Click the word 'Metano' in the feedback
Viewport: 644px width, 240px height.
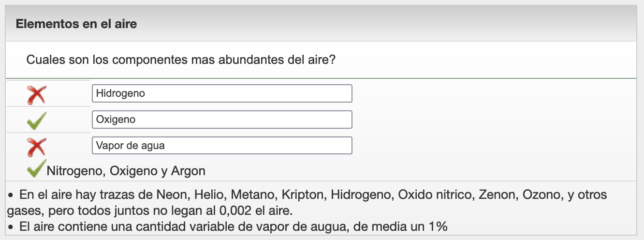pyautogui.click(x=249, y=195)
